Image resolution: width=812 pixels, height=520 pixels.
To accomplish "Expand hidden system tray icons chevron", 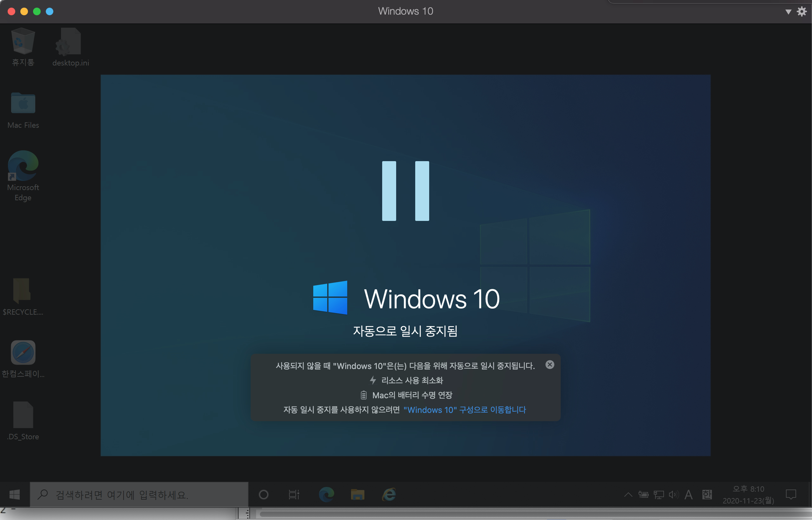I will tap(628, 495).
